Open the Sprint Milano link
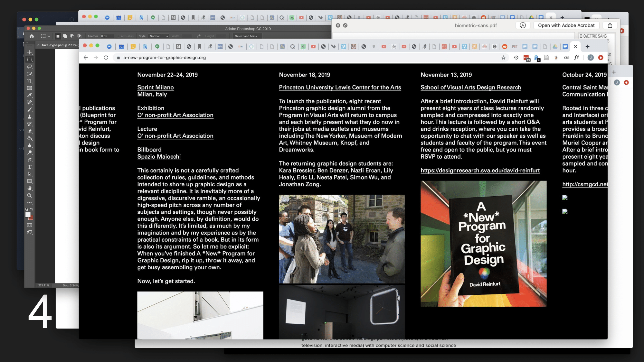The height and width of the screenshot is (362, 644). point(156,88)
